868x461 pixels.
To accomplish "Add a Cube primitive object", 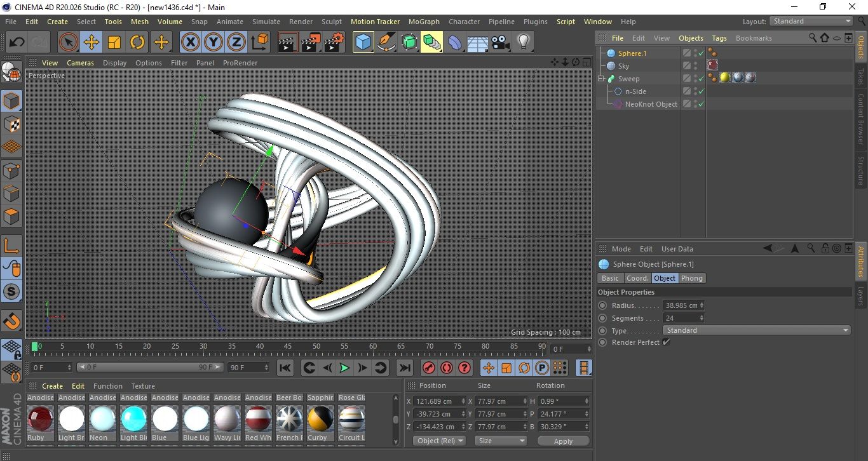I will click(x=363, y=43).
